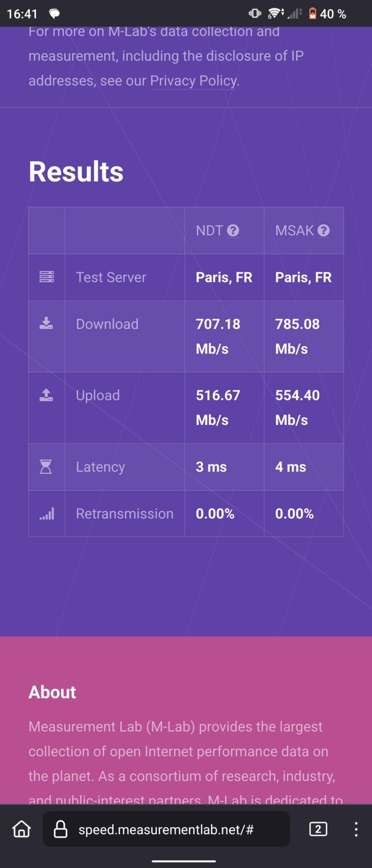The height and width of the screenshot is (868, 372).
Task: Open the browser tab switcher showing 2
Action: [x=318, y=829]
